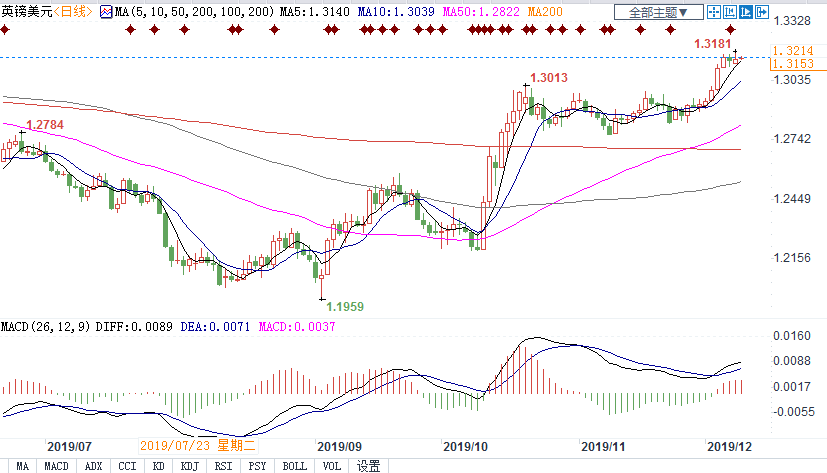Click the last toolbar icon in the top-right corner

click(760, 12)
